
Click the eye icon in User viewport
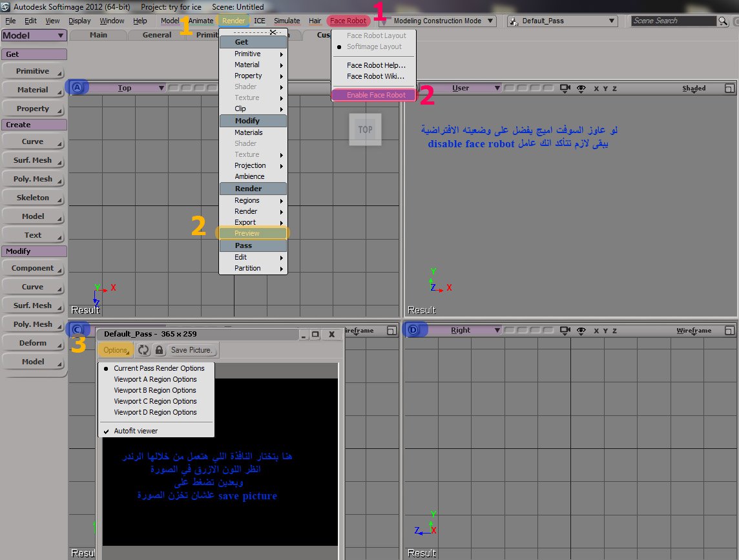tap(581, 88)
